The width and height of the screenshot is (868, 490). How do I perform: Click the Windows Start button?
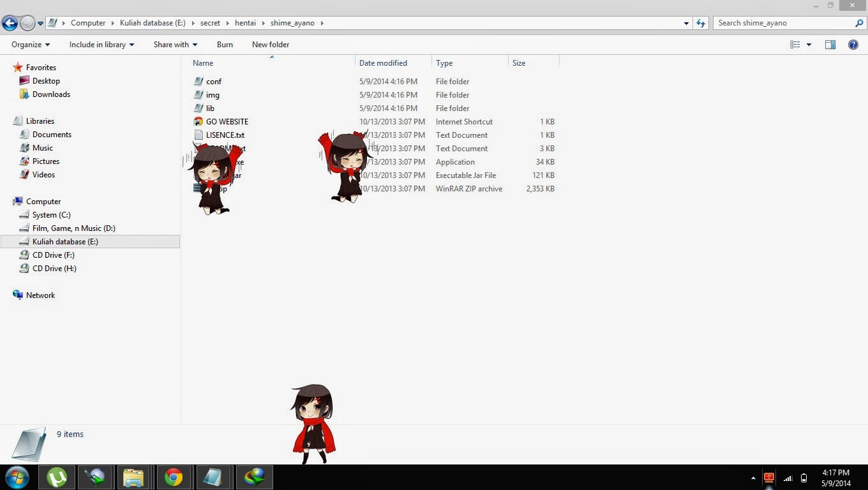16,477
